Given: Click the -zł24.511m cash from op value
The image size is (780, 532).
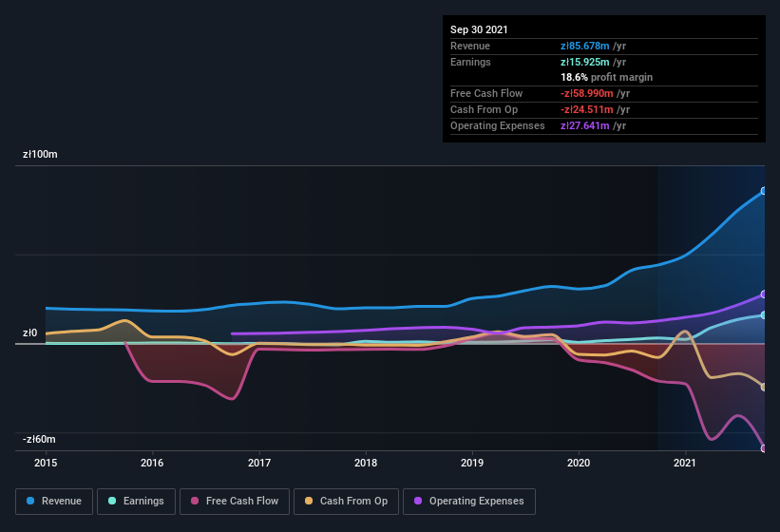Looking at the screenshot, I should [587, 109].
